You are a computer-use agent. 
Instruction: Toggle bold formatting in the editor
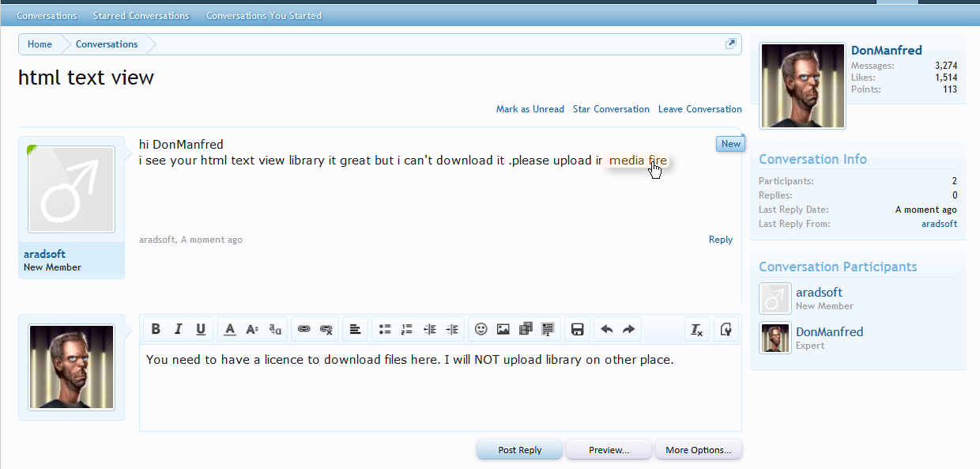pos(156,329)
